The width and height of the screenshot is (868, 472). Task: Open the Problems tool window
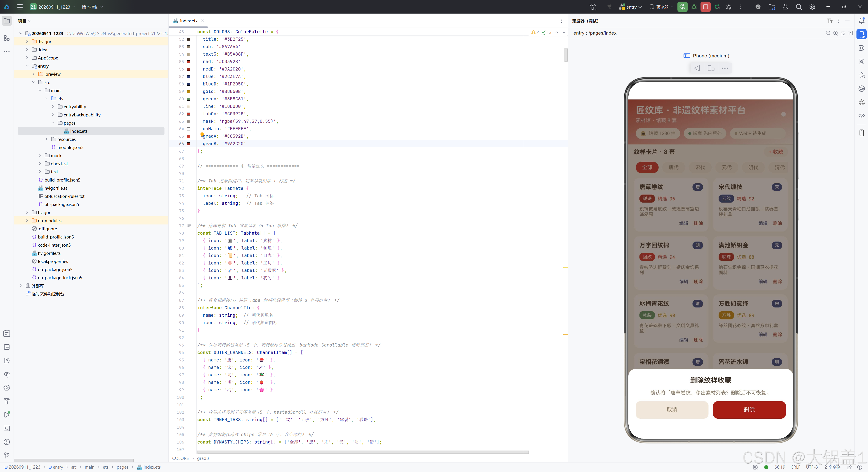click(x=7, y=442)
